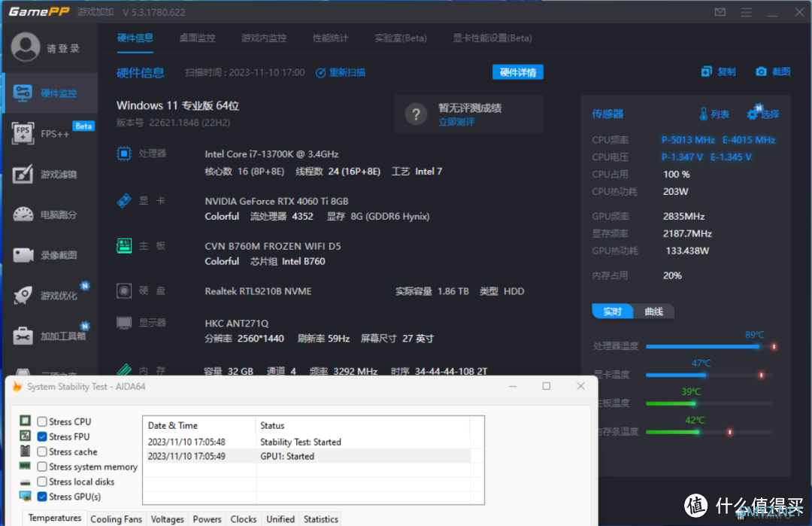Click the P-1.347 V CPU voltage value
The width and height of the screenshot is (812, 526).
pyautogui.click(x=682, y=157)
